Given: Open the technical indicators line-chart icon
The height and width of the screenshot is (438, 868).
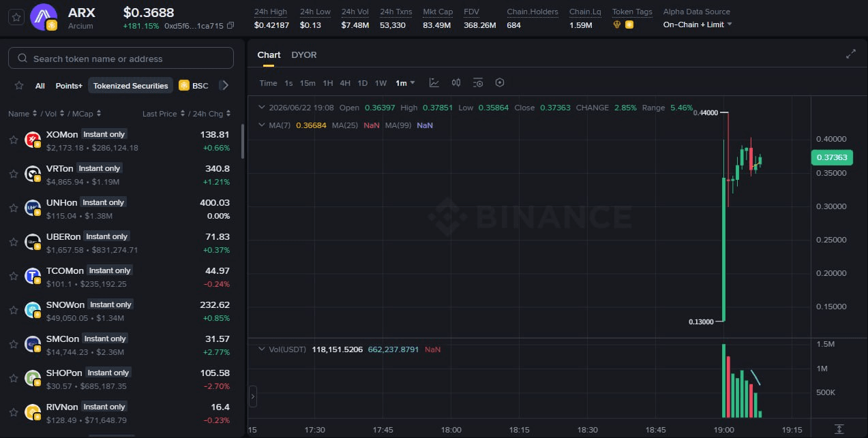Looking at the screenshot, I should pyautogui.click(x=434, y=83).
